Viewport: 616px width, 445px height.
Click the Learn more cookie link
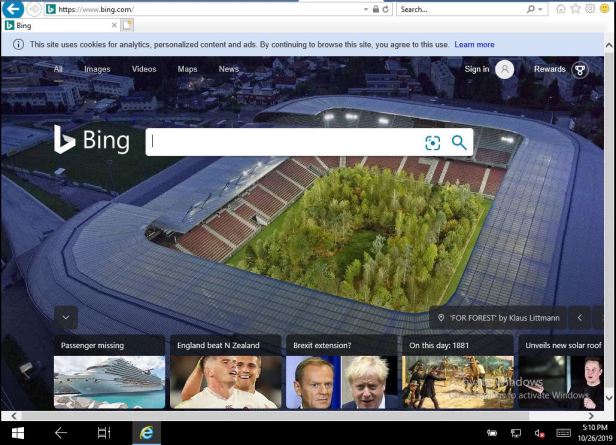pyautogui.click(x=474, y=45)
